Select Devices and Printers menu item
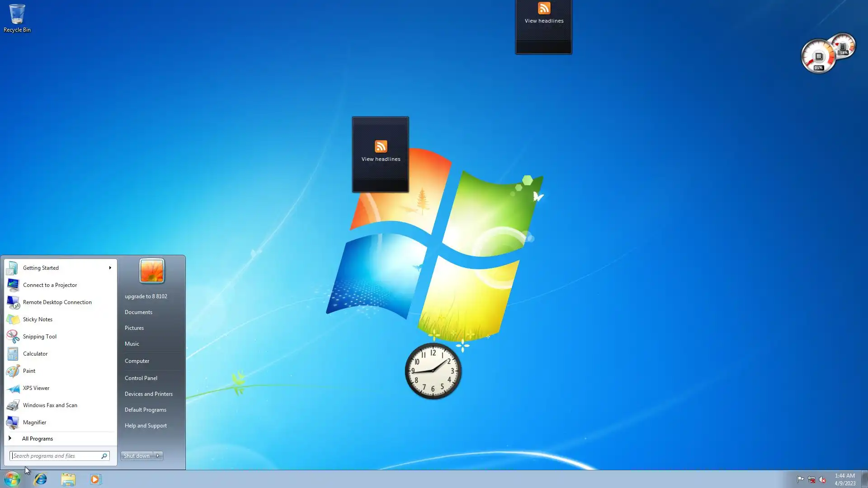This screenshot has height=488, width=868. 149,394
